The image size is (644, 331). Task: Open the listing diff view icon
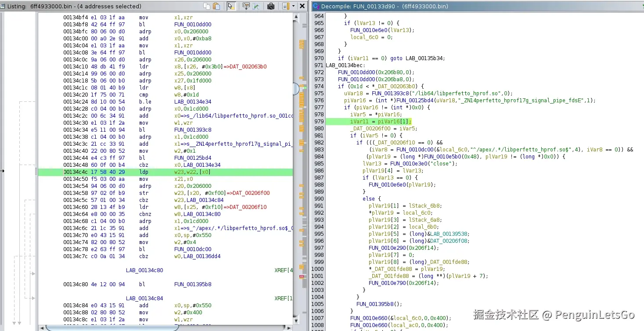(x=256, y=6)
